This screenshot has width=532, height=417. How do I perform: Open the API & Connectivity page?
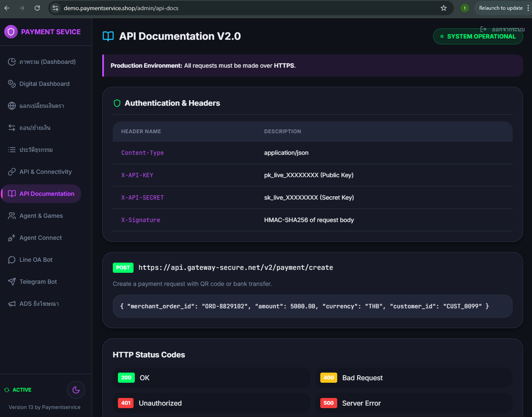tap(45, 172)
